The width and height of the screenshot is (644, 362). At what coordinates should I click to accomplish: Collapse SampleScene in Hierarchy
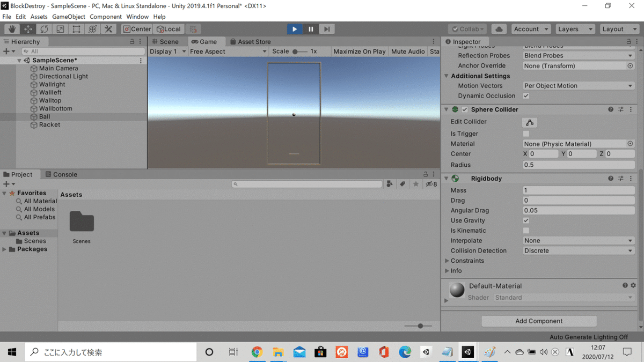19,61
